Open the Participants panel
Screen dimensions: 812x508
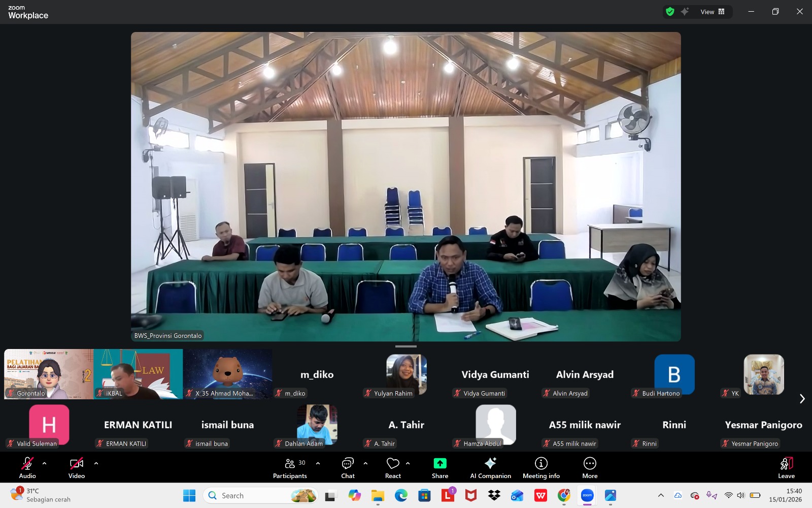(290, 468)
